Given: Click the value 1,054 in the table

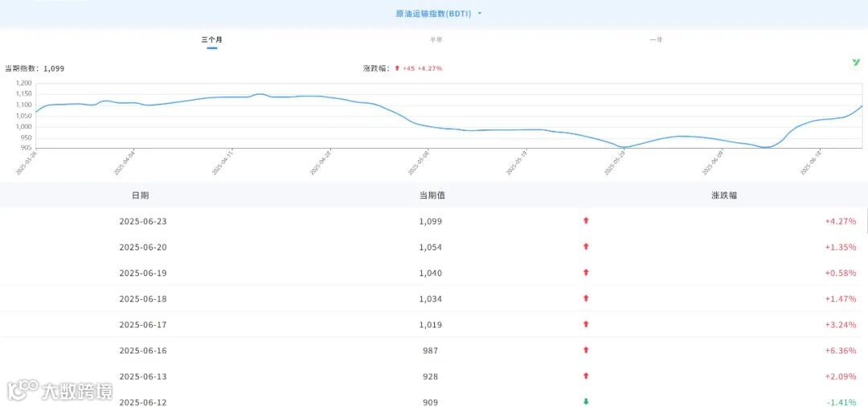Looking at the screenshot, I should click(x=431, y=247).
